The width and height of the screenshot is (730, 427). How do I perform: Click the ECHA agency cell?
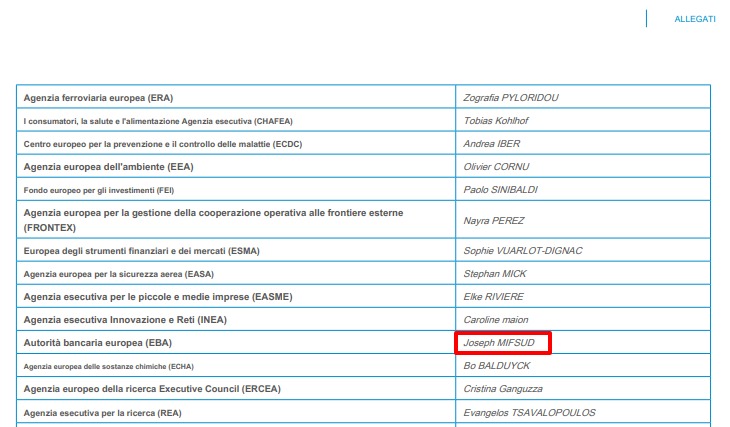(x=236, y=366)
